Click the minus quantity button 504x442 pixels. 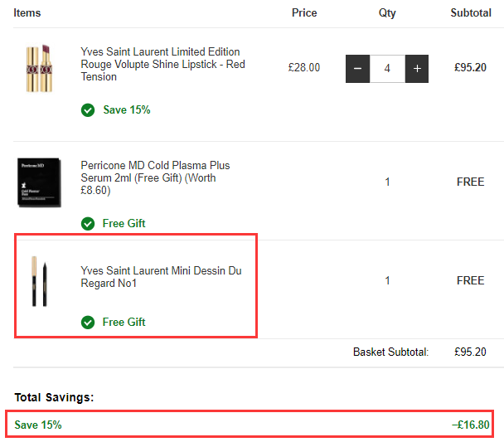(357, 69)
